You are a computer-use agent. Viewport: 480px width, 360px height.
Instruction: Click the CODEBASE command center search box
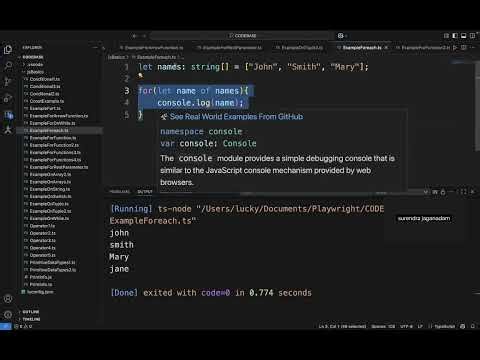pyautogui.click(x=242, y=36)
